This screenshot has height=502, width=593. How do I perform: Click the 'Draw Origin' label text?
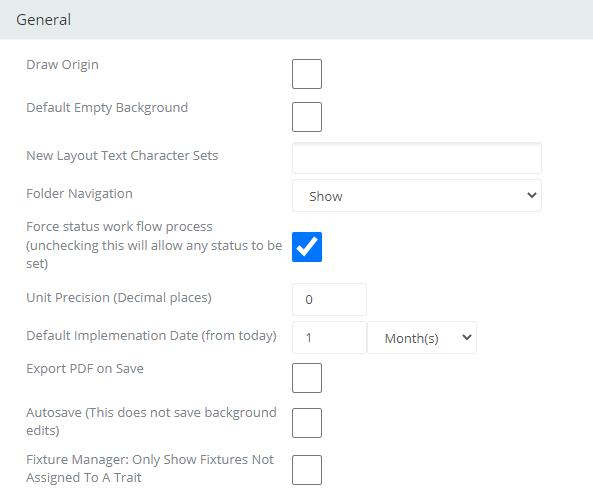62,65
